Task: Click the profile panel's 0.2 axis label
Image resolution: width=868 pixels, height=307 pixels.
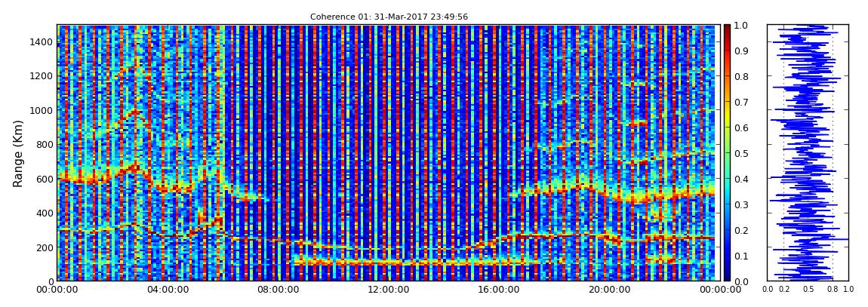Action: point(784,290)
